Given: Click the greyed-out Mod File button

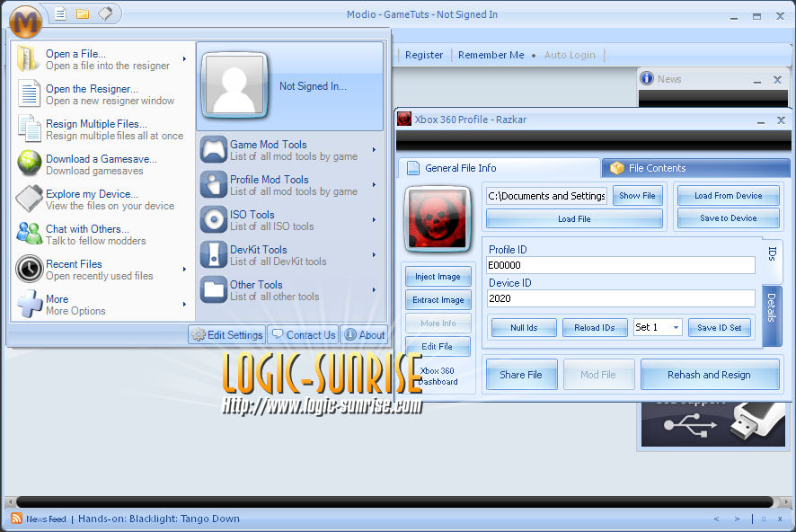Looking at the screenshot, I should [x=598, y=375].
